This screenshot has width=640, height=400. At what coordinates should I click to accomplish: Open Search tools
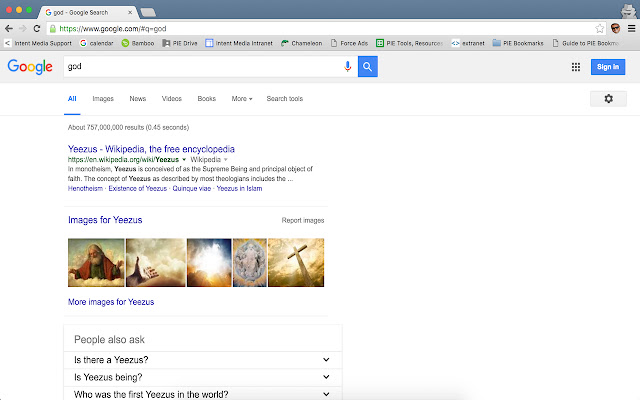coord(284,99)
